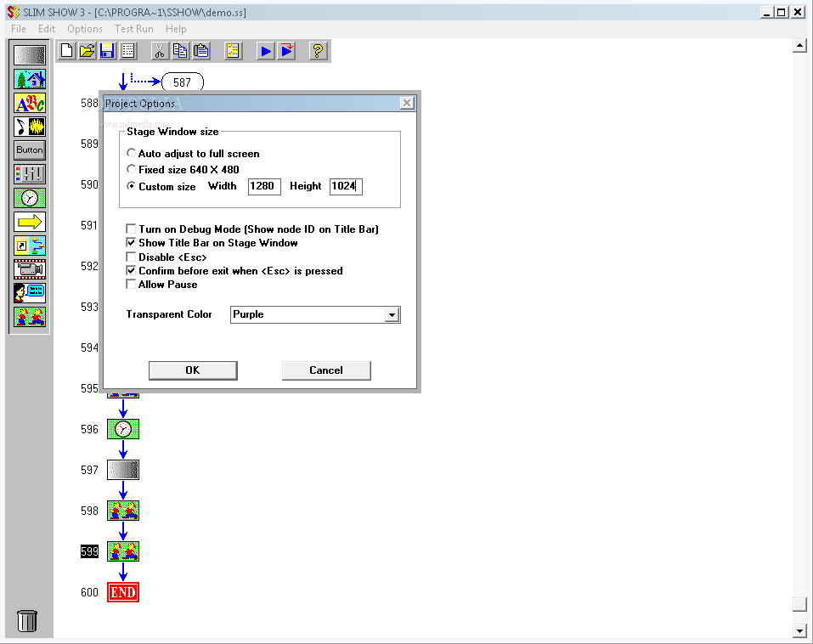Click the Open folder toolbar icon

click(x=88, y=51)
